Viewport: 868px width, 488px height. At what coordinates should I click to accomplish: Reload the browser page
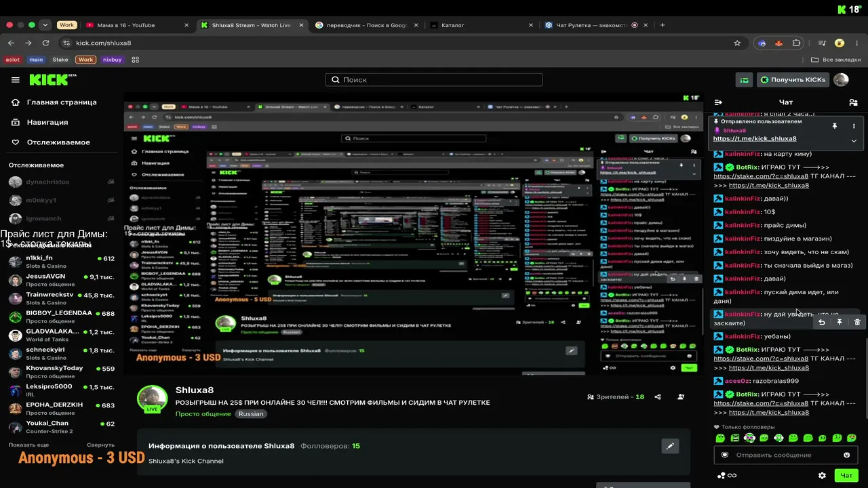[x=46, y=43]
